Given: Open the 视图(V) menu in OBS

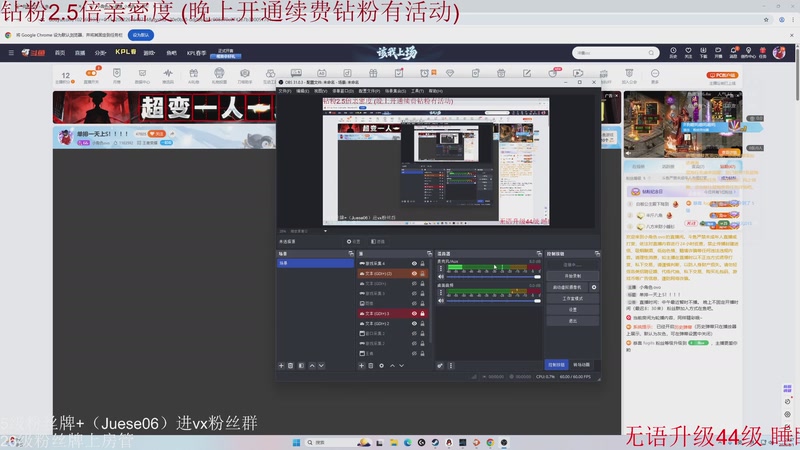Looking at the screenshot, I should (320, 91).
